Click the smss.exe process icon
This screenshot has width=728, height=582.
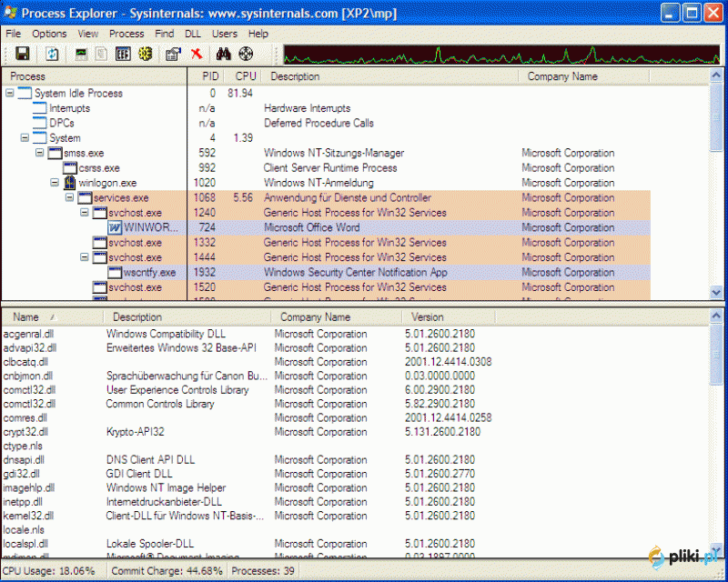pyautogui.click(x=55, y=153)
